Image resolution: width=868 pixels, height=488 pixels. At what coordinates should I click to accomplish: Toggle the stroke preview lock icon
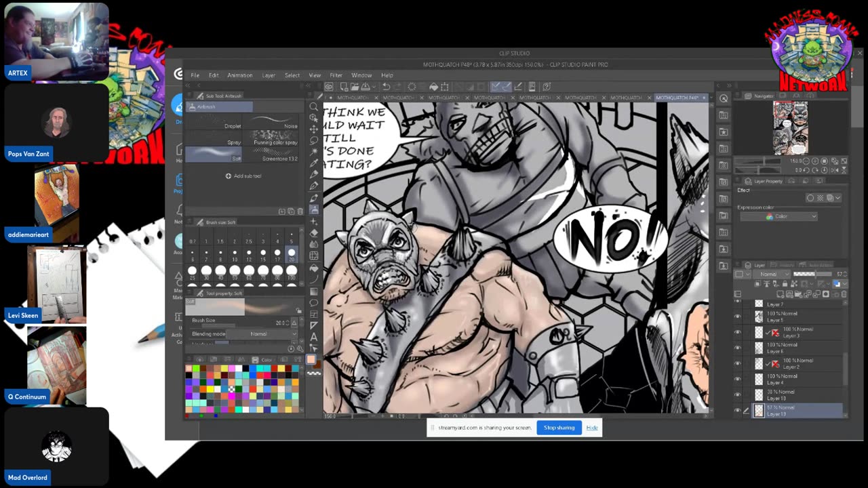(x=298, y=310)
